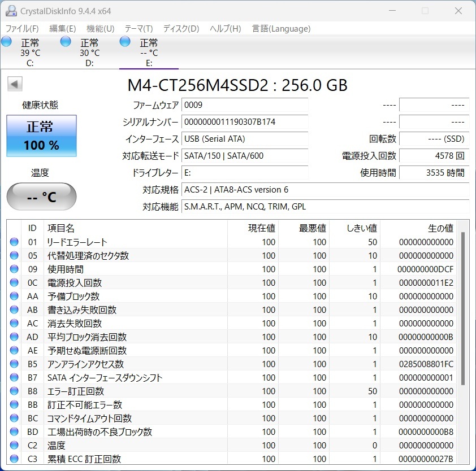Click the features field S.M.A.R.T., APM, NCQ
The width and height of the screenshot is (476, 471).
[326, 207]
